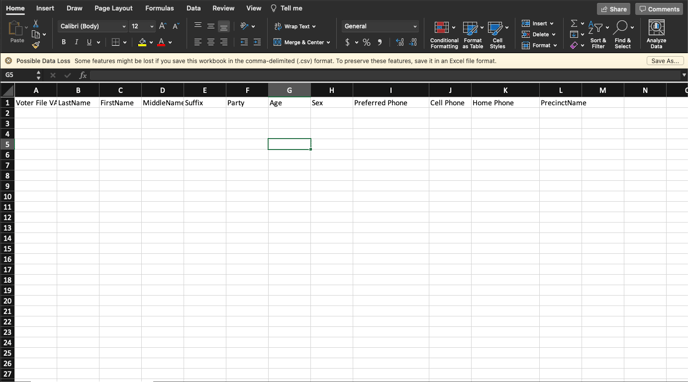Open underline style dropdown arrow
The image size is (688, 382).
point(98,43)
